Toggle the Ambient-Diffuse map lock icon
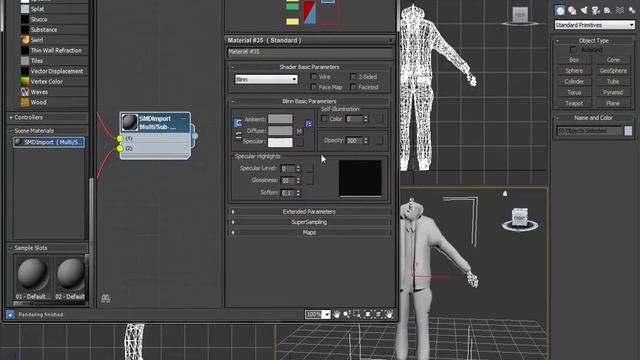640x360 pixels. click(x=309, y=124)
